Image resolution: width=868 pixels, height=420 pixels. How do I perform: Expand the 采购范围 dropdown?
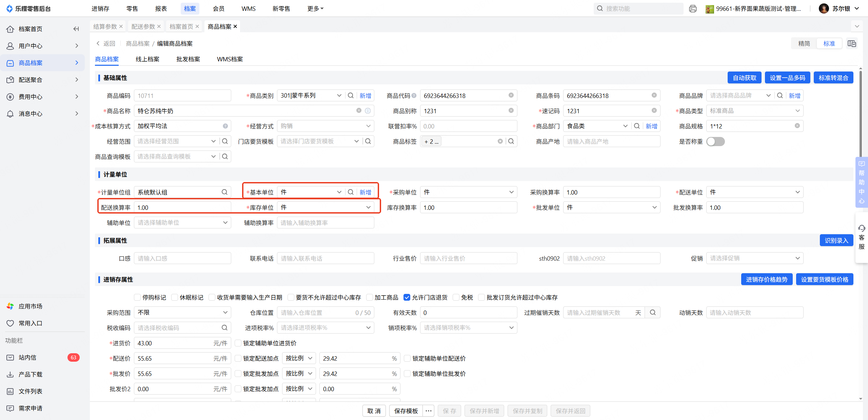pyautogui.click(x=182, y=313)
